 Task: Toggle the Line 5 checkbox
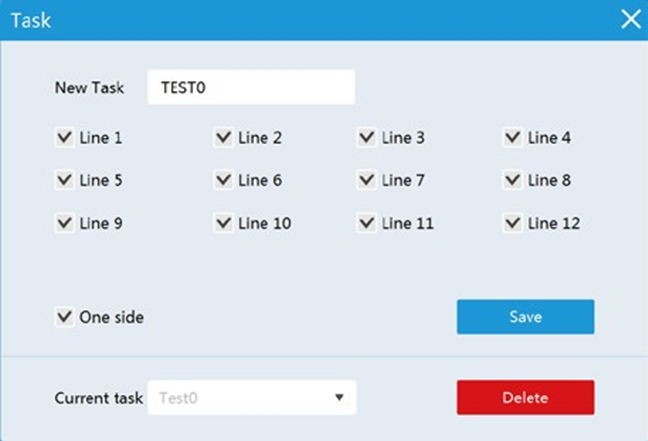click(65, 180)
